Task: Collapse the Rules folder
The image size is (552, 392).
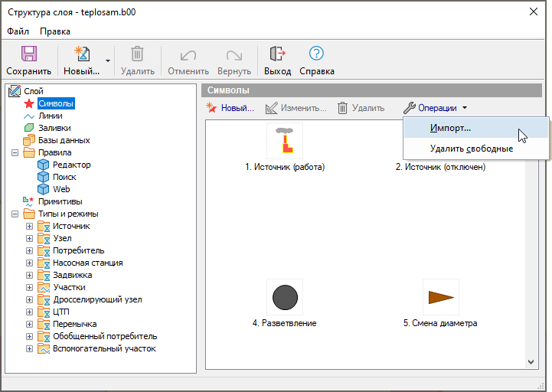Action: pyautogui.click(x=16, y=152)
